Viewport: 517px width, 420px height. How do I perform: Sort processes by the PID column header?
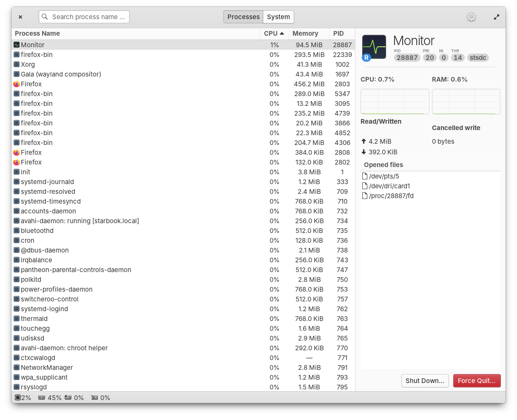pos(338,33)
